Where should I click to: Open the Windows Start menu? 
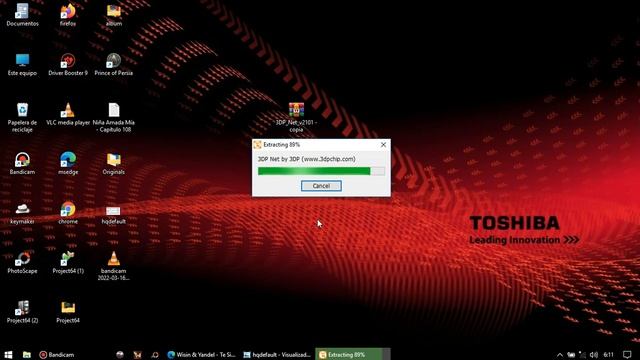coord(8,355)
